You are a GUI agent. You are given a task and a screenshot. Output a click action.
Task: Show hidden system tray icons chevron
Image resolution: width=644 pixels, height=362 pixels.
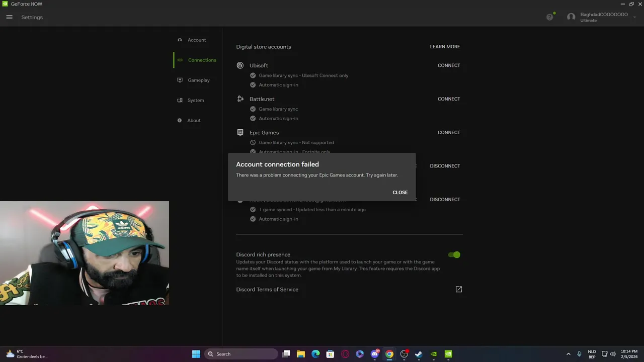(569, 354)
